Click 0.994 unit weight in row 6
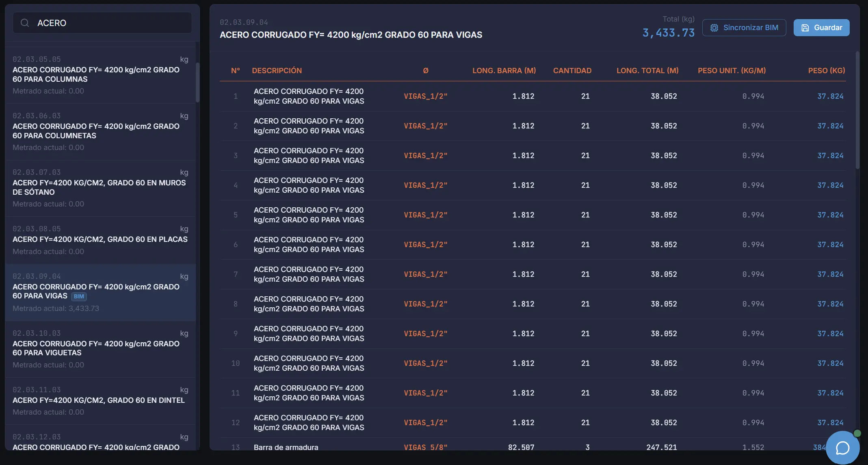Screen dimensions: 868x465 [753, 245]
